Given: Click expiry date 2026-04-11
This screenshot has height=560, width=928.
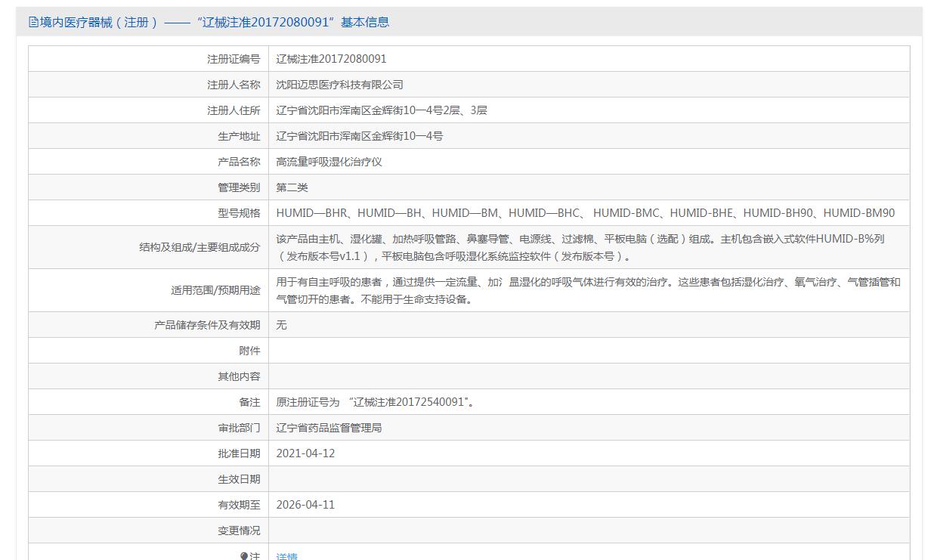Looking at the screenshot, I should (x=306, y=505).
